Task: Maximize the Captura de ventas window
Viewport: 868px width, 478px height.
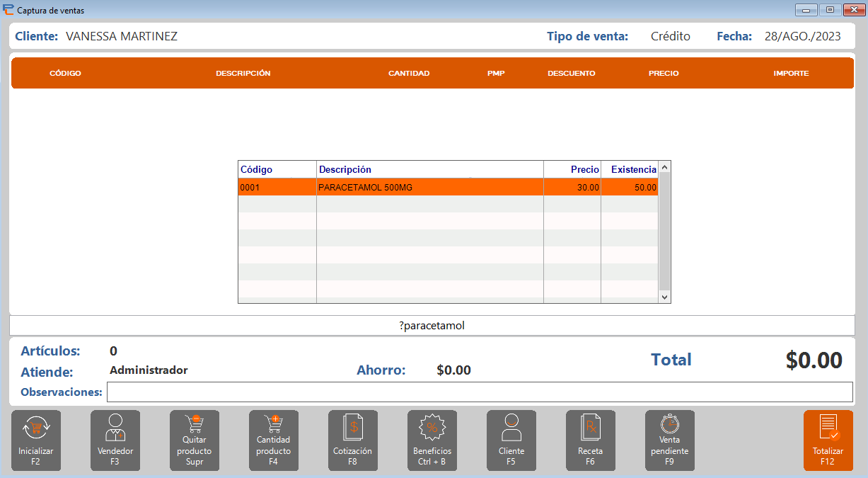Action: (x=830, y=10)
